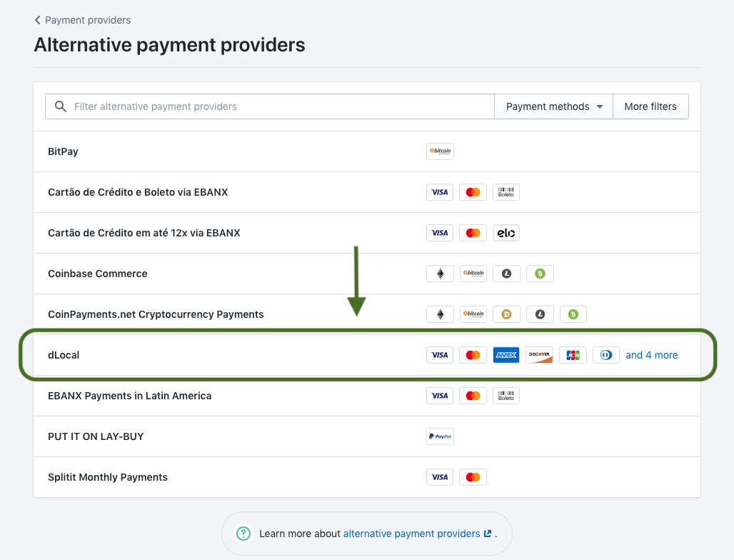Click Mastercard icon in EBANX Latin America row

[473, 396]
